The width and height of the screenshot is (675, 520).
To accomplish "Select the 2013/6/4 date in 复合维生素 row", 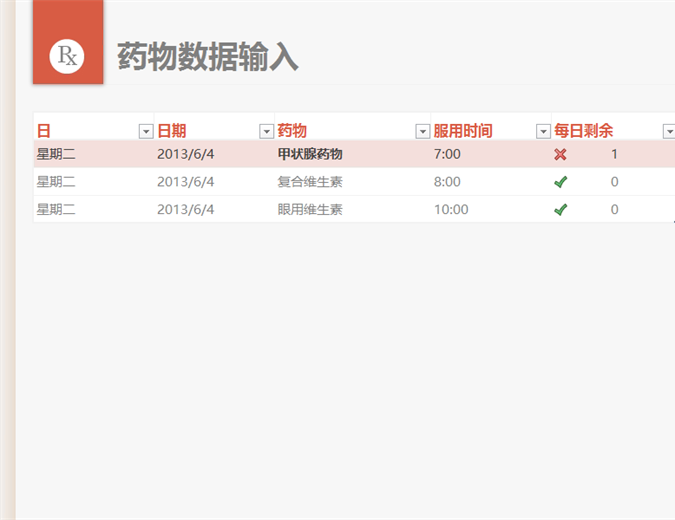I will 186,182.
